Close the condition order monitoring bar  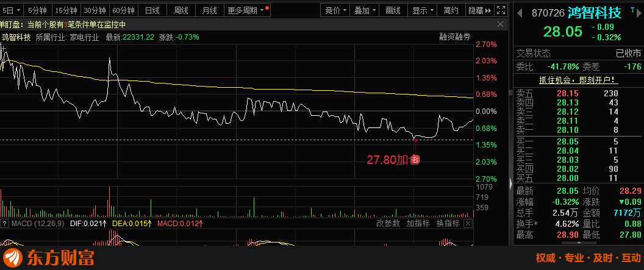[x=500, y=24]
